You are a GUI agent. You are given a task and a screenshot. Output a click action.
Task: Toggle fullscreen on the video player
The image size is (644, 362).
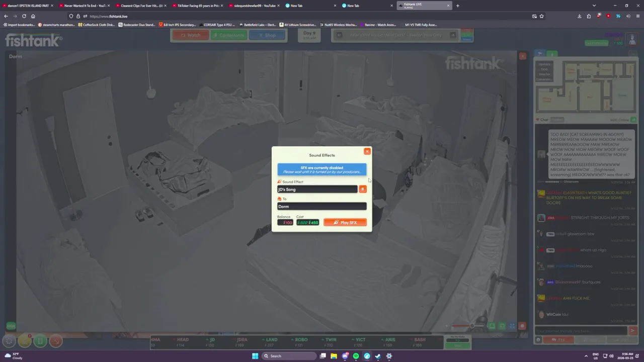pyautogui.click(x=512, y=326)
